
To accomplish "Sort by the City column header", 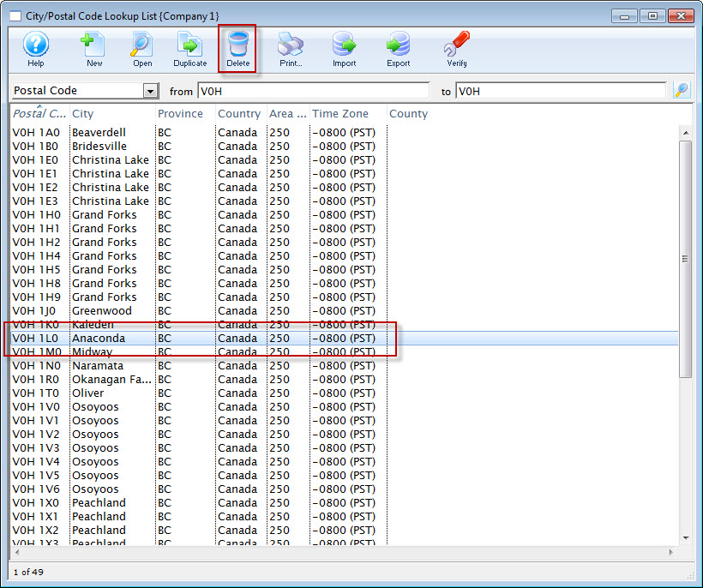I will point(112,113).
